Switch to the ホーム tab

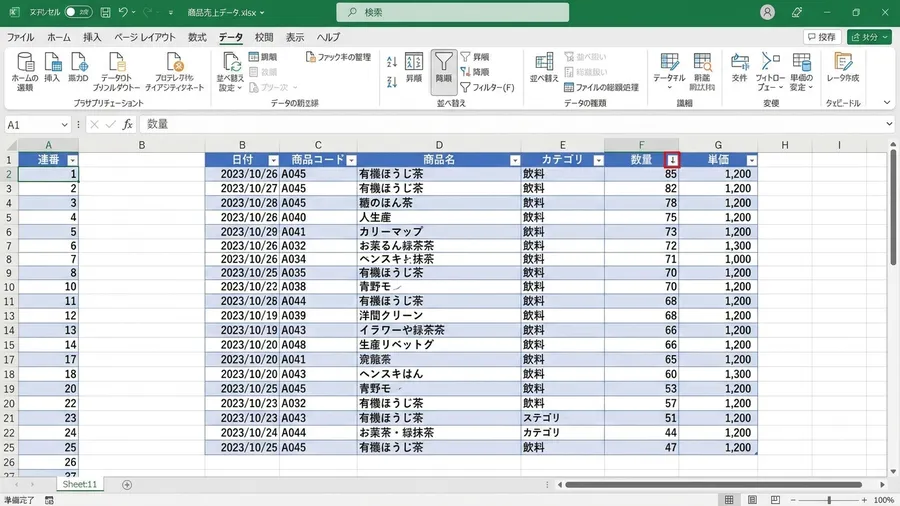[59, 37]
